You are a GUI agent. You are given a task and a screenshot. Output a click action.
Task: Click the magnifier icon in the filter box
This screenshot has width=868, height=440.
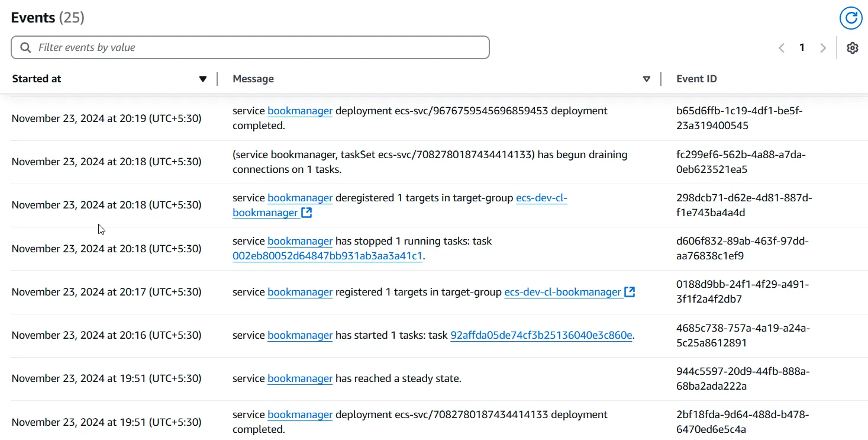tap(25, 47)
